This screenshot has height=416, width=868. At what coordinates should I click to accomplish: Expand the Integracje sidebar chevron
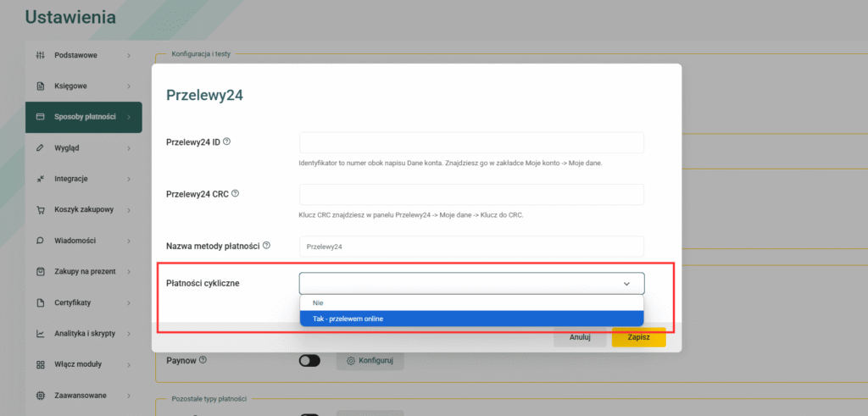click(x=129, y=180)
